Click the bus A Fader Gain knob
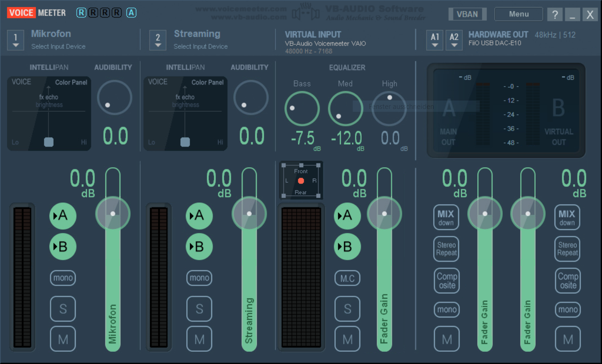 pos(485,213)
